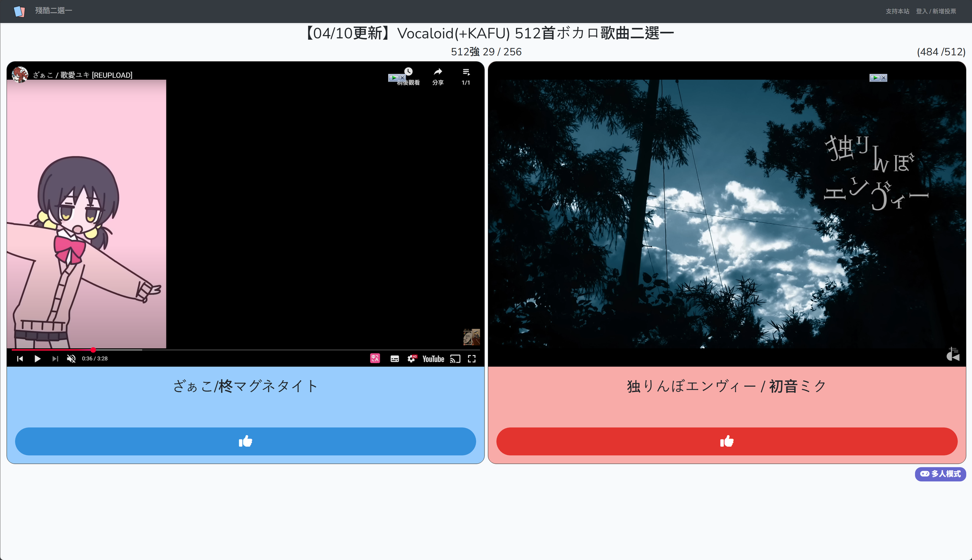
Task: Enter fullscreen on left video
Action: [472, 359]
